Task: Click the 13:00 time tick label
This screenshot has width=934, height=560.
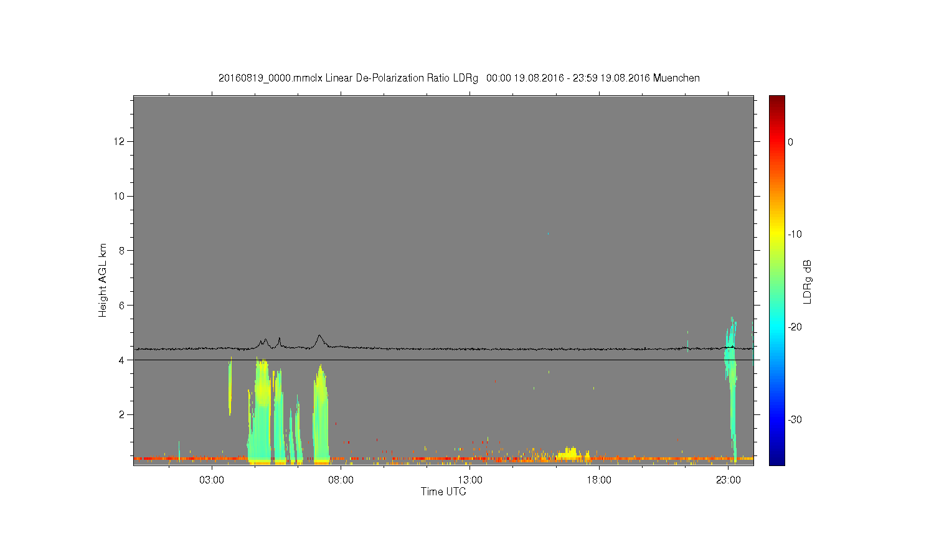Action: tap(470, 480)
